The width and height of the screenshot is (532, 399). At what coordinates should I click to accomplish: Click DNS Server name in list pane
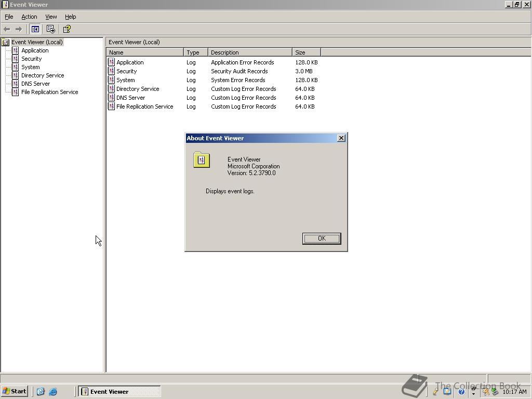point(130,98)
